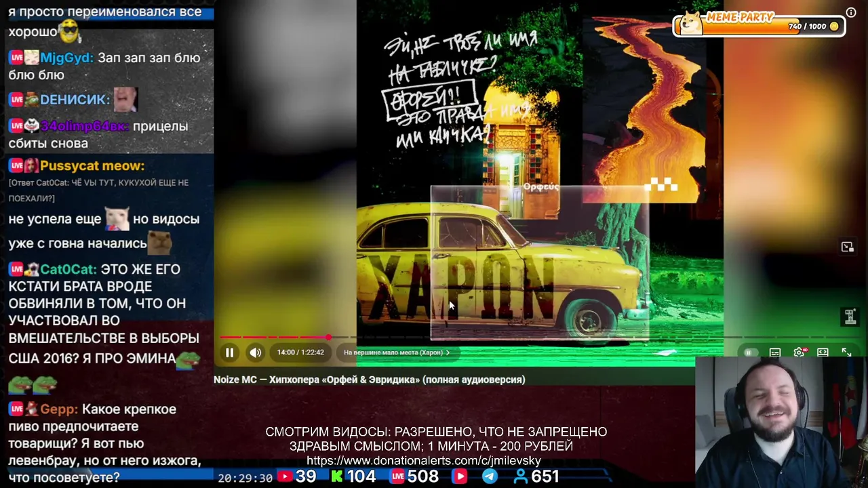The image size is (868, 488).
Task: Click the LIVE badge showing 508 viewers
Action: pos(397,476)
